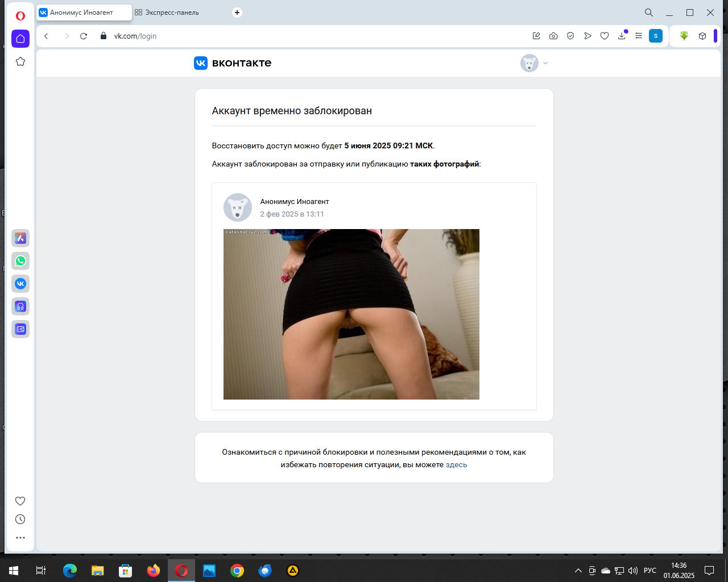Search open tabs magnifier icon
The image size is (728, 582).
tap(649, 13)
